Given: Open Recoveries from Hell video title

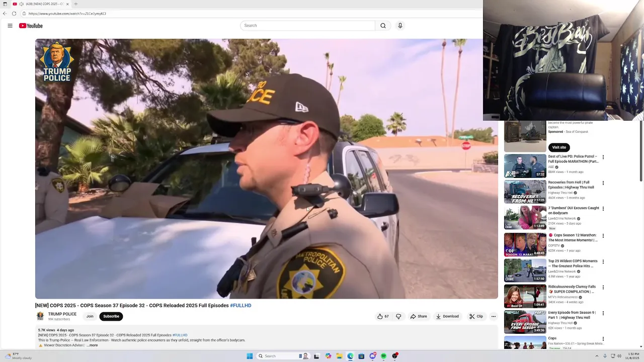Looking at the screenshot, I should click(x=571, y=185).
